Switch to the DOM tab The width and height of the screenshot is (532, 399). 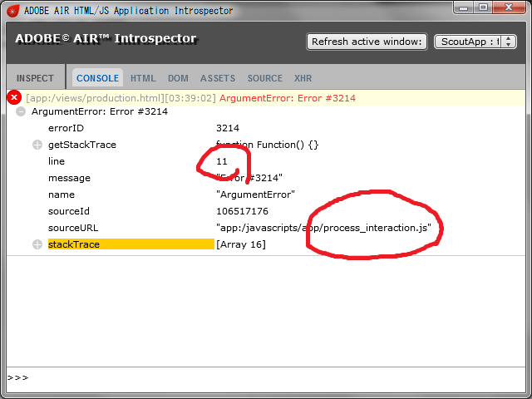(178, 78)
